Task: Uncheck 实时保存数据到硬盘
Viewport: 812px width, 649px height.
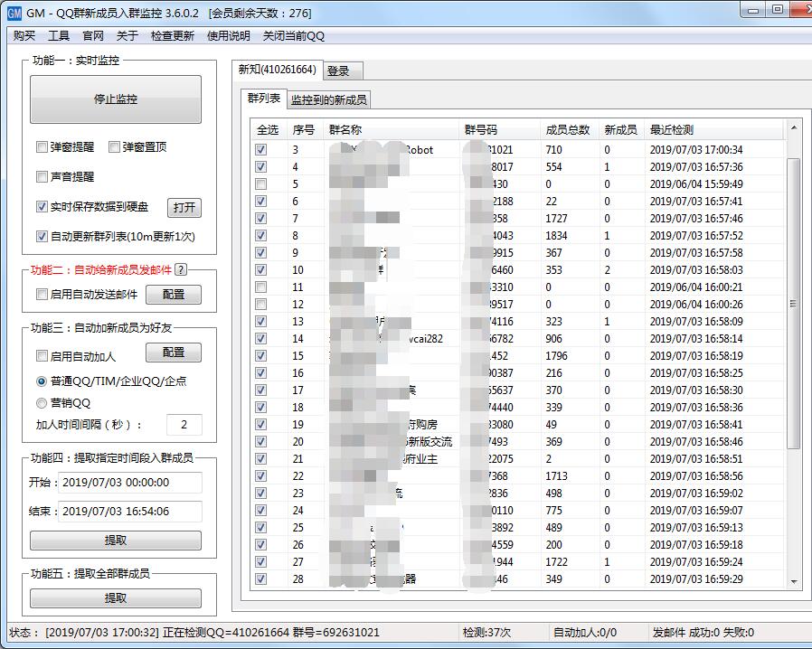Action: click(42, 207)
